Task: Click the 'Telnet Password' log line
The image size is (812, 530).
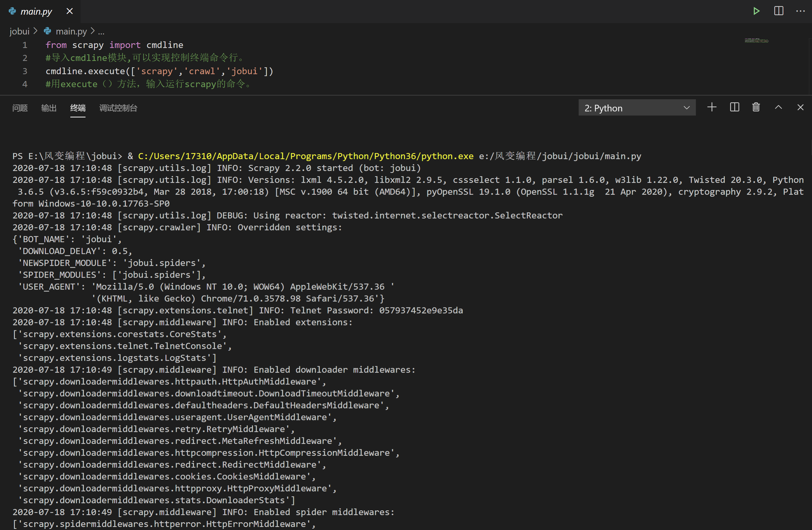Action: 238,310
